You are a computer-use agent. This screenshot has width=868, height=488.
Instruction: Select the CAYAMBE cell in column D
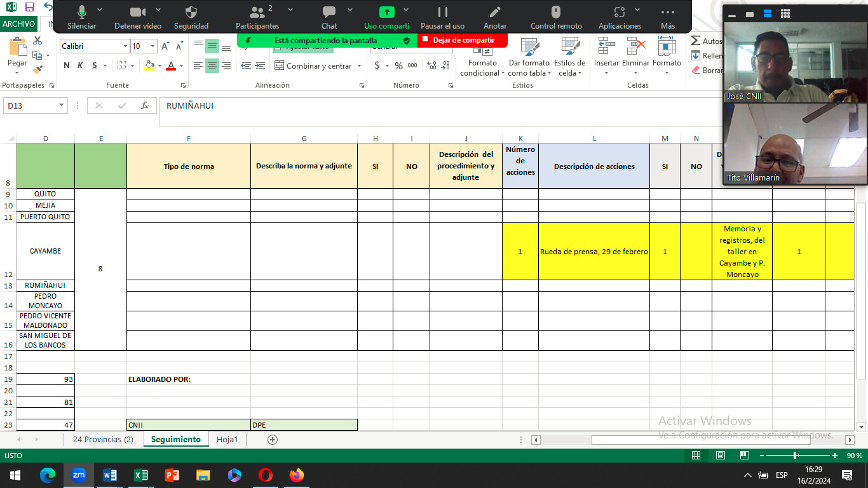click(45, 251)
